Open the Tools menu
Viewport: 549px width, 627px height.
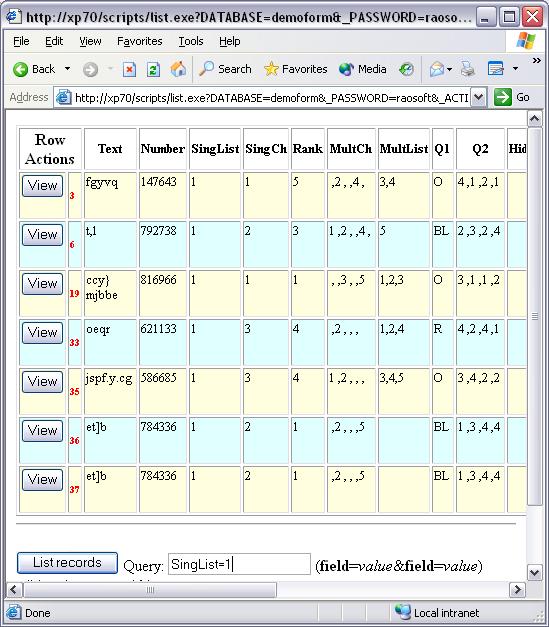(191, 41)
